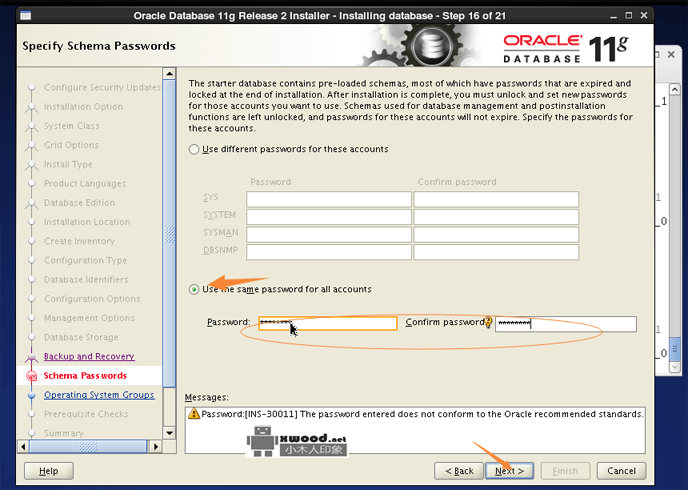Go to the Backup and Recovery step
The height and width of the screenshot is (490, 688).
point(88,357)
